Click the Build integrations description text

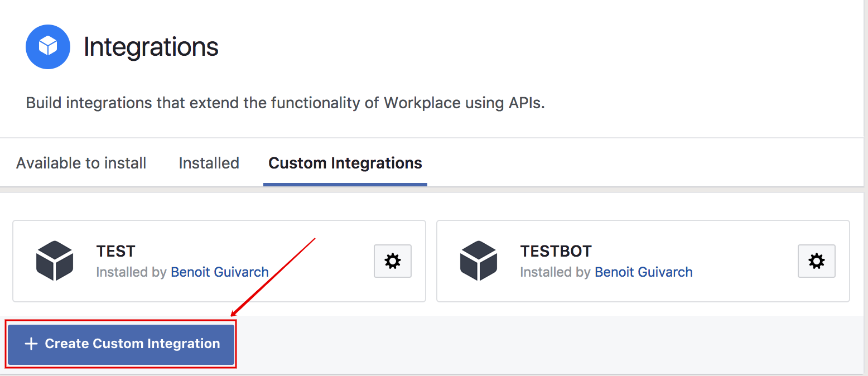[x=286, y=103]
